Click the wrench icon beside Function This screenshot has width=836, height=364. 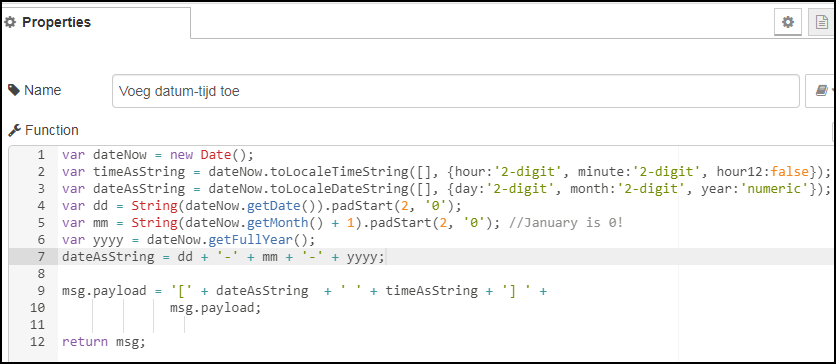tap(15, 130)
